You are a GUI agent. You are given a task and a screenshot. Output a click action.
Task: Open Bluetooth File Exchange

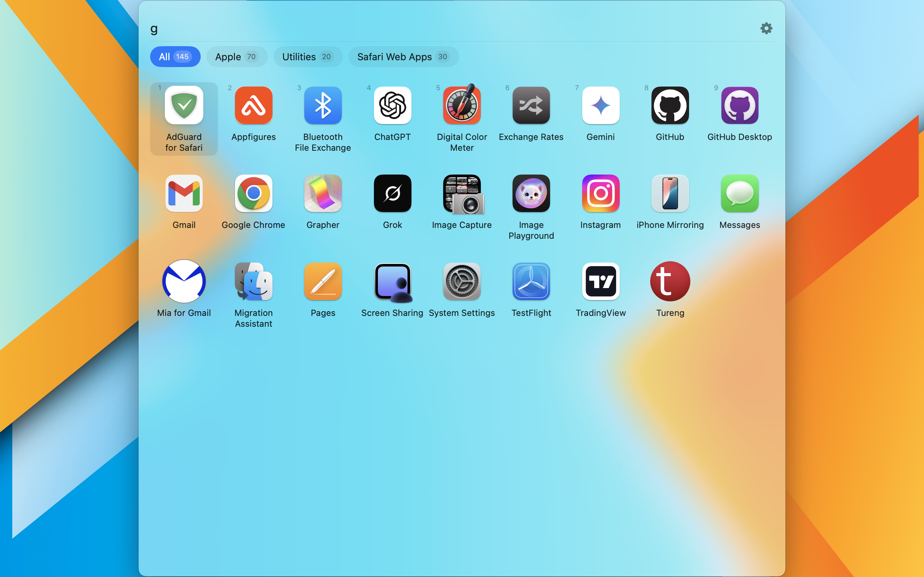click(323, 105)
